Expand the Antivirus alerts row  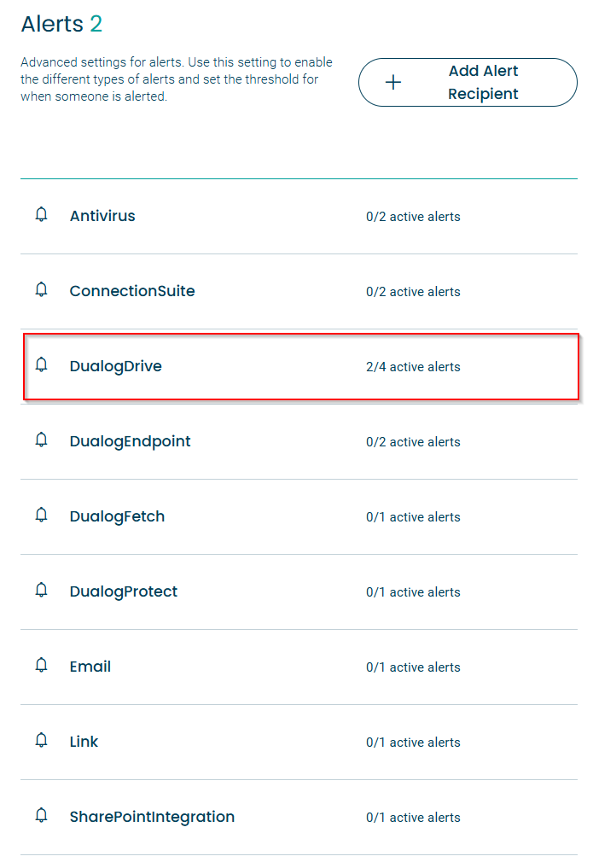click(299, 217)
